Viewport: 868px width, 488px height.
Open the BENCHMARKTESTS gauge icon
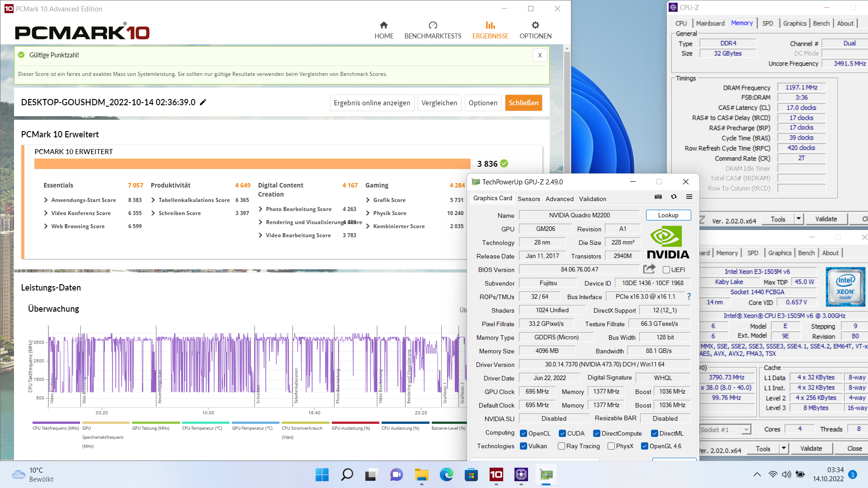(x=433, y=25)
